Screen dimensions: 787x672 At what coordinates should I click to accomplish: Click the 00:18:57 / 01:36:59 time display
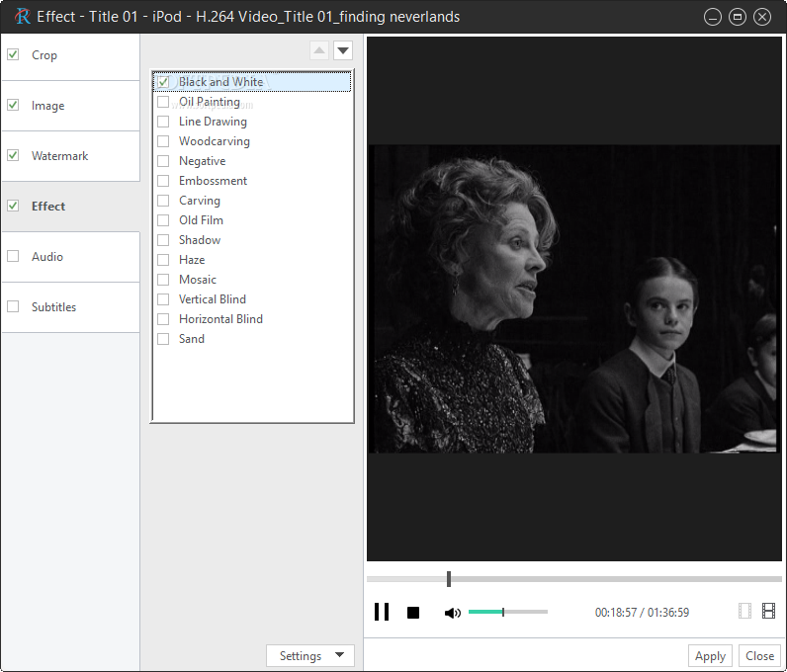click(x=642, y=613)
